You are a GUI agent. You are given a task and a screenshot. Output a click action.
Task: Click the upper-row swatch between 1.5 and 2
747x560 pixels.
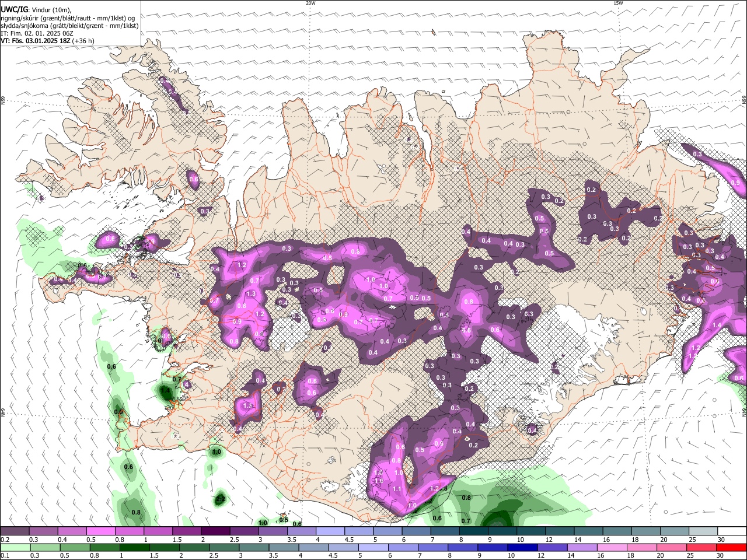tap(187, 531)
